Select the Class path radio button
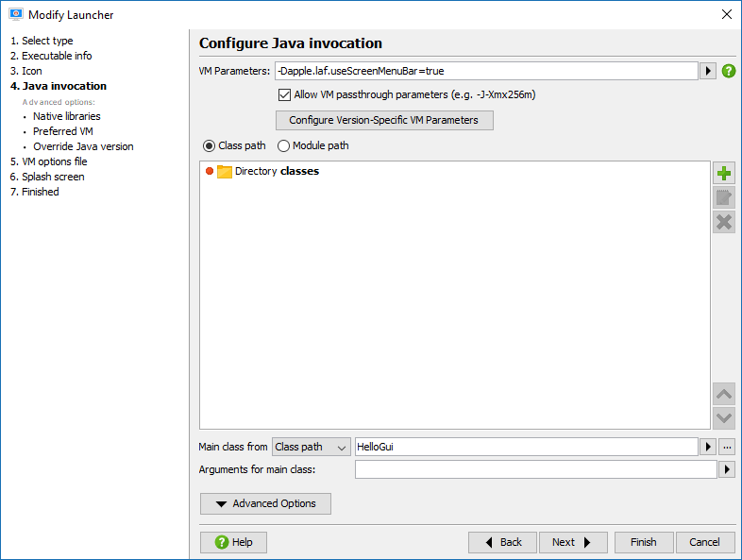The height and width of the screenshot is (560, 742). (x=209, y=145)
